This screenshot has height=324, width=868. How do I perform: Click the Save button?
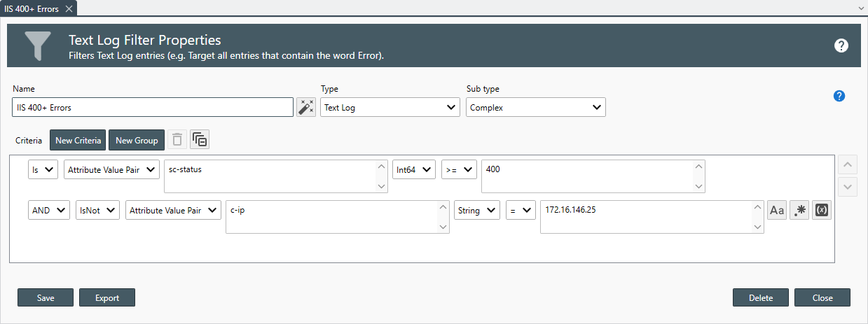[x=46, y=297]
